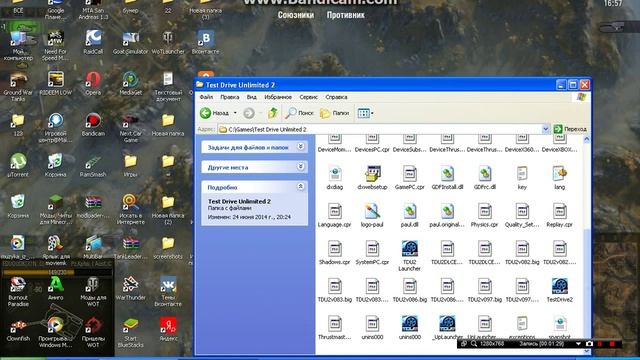The image size is (640, 360).
Task: Open the Views dropdown button
Action: click(365, 113)
